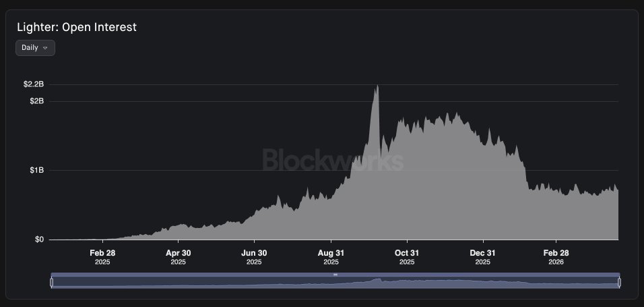Viewport: 644px width, 307px height.
Task: Click the right handle of the range slider
Action: [619, 282]
